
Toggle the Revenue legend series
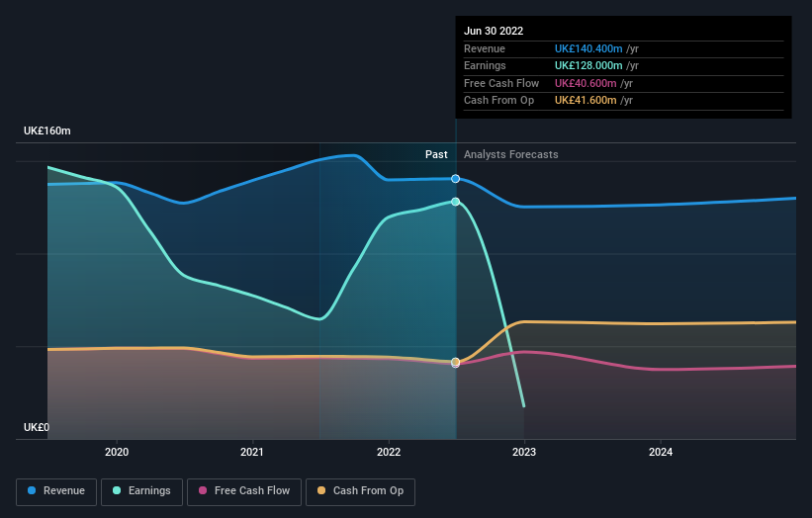coord(56,491)
